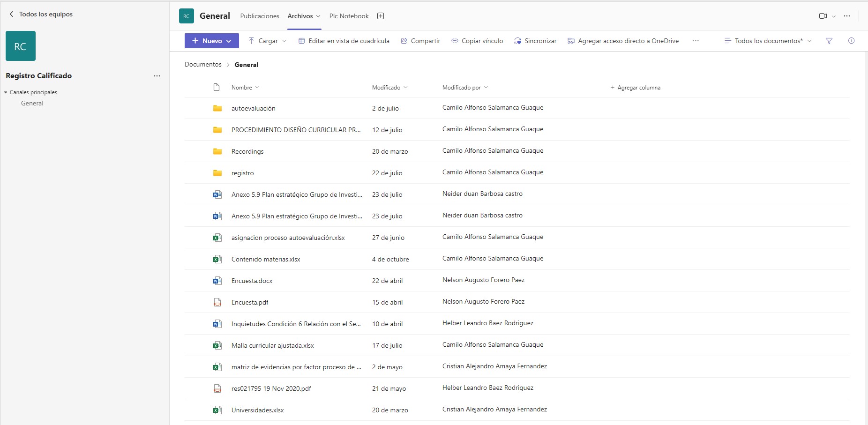Viewport: 868px width, 425px height.
Task: Click the add tab plus icon
Action: (x=381, y=16)
